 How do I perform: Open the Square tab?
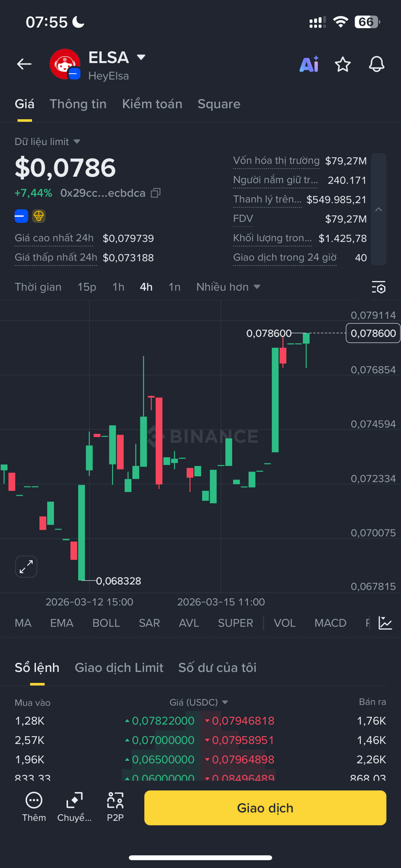click(219, 104)
